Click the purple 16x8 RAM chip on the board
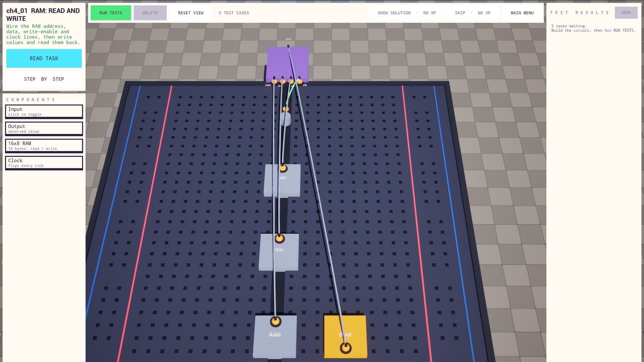This screenshot has width=644, height=362. point(287,64)
